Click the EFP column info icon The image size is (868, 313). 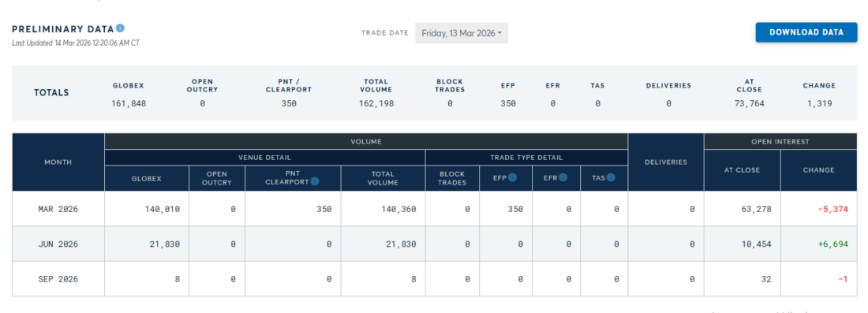click(513, 177)
